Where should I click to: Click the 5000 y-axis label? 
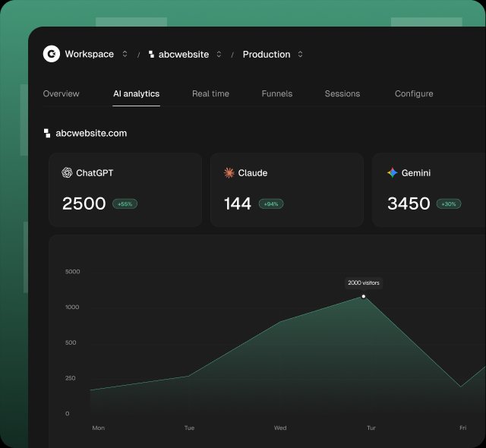(73, 272)
